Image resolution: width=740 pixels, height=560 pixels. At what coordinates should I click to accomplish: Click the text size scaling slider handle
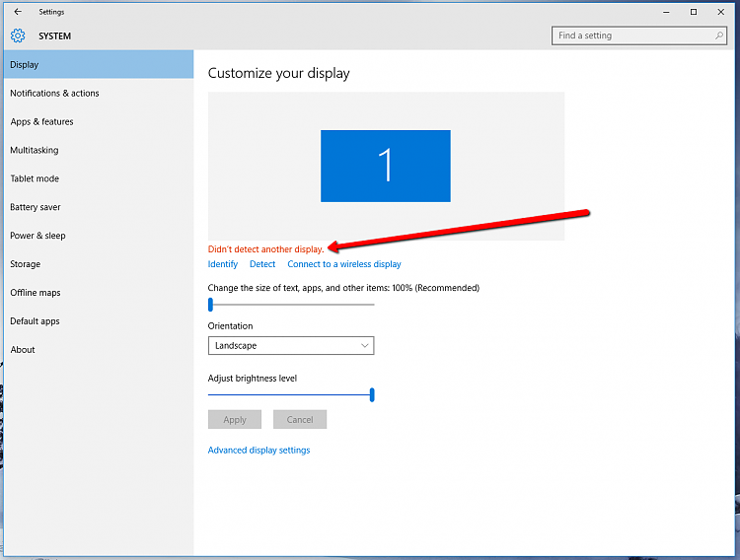[x=210, y=305]
